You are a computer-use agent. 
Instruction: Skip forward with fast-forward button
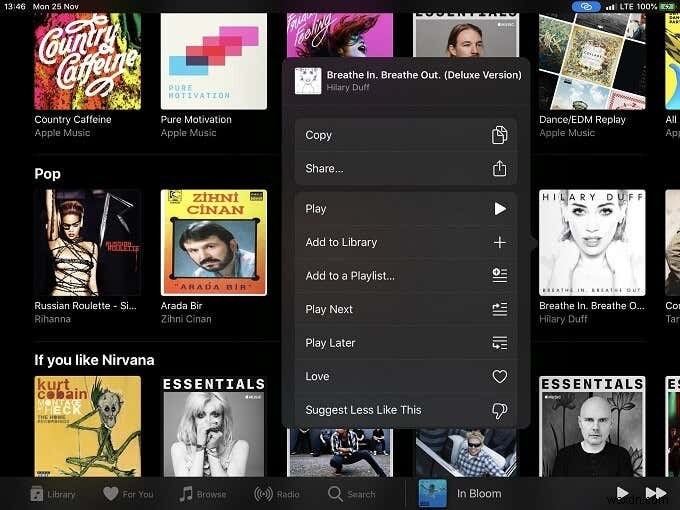pos(656,493)
